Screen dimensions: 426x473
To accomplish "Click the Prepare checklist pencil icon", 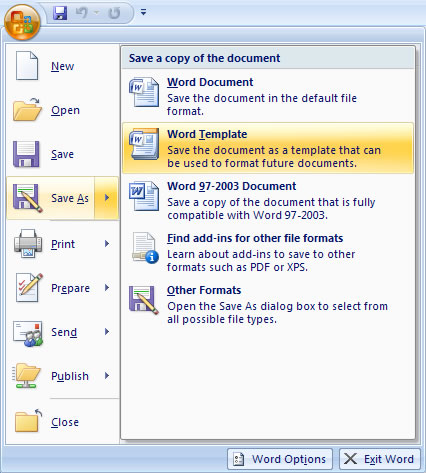I will point(29,287).
